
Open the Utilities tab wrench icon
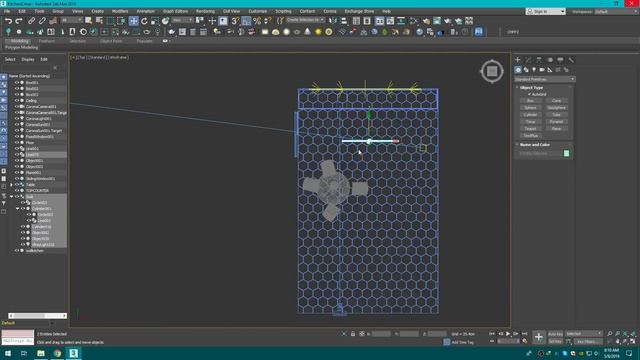click(x=571, y=60)
